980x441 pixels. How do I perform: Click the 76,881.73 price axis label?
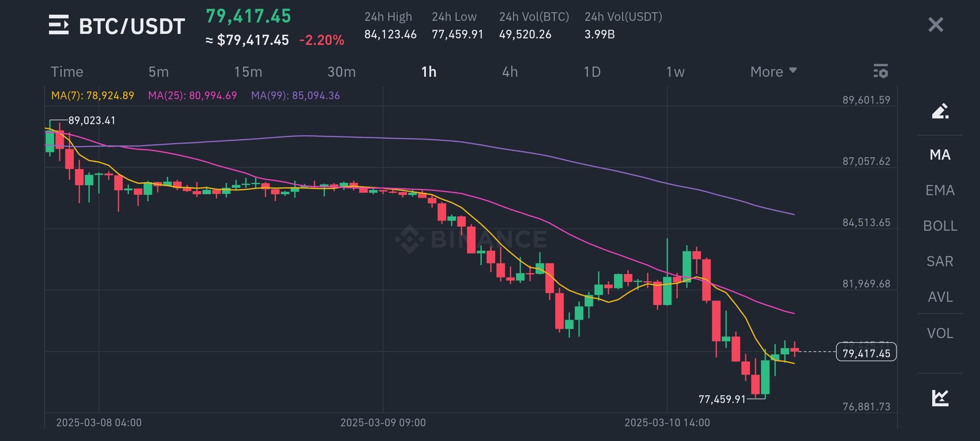click(x=866, y=407)
